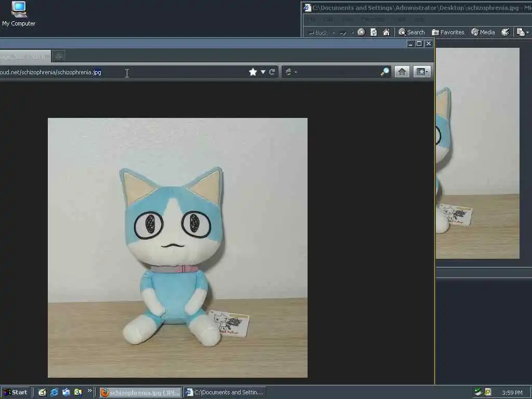Image resolution: width=532 pixels, height=399 pixels.
Task: Open Firefox bookmarks menu button
Action: (x=422, y=72)
